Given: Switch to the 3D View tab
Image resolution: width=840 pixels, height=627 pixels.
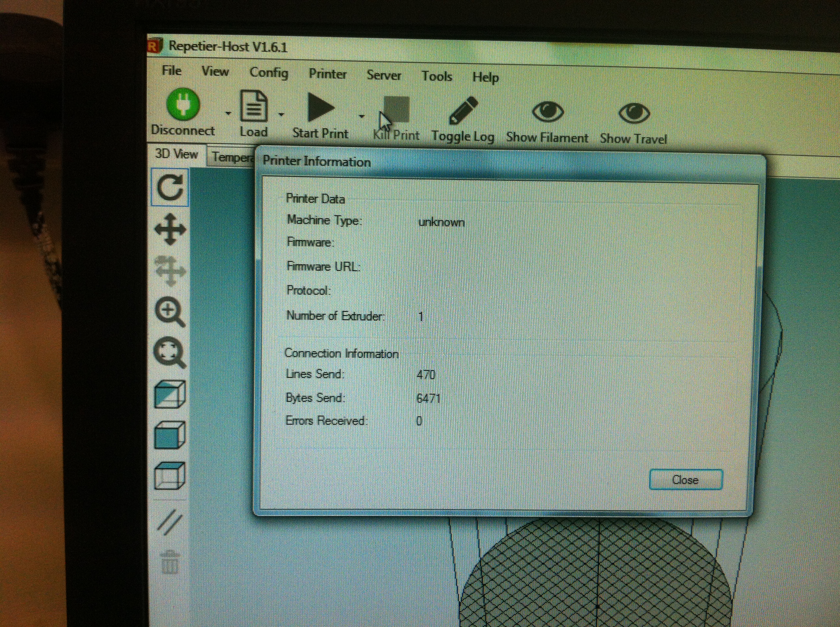Looking at the screenshot, I should tap(176, 154).
